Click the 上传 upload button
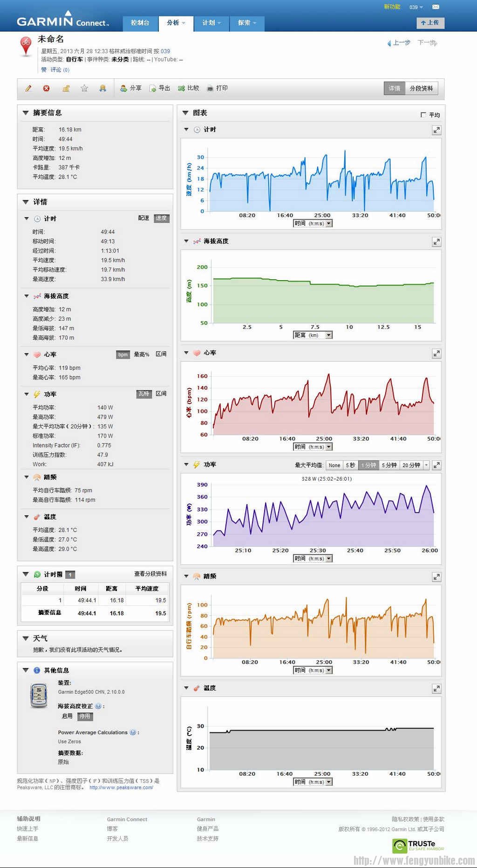This screenshot has width=477, height=868. (x=430, y=22)
